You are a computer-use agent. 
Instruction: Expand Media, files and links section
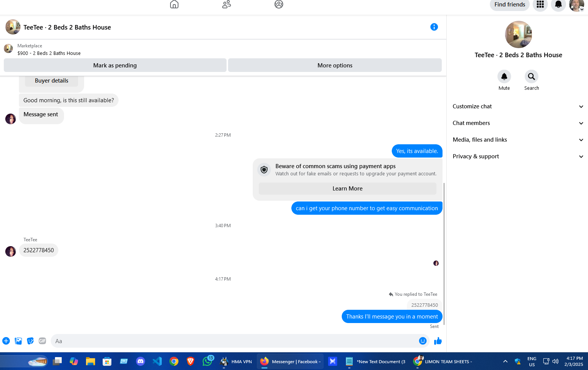(518, 140)
